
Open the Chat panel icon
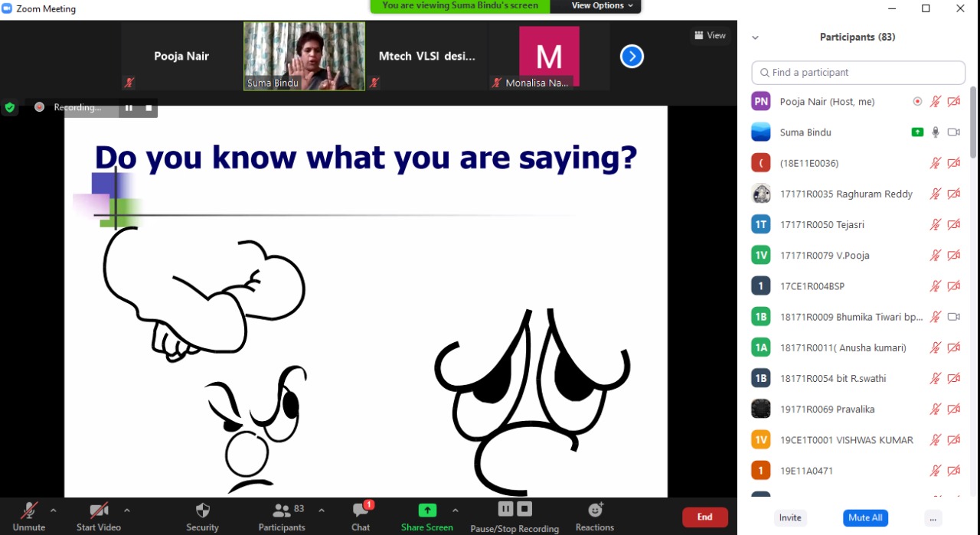[361, 511]
